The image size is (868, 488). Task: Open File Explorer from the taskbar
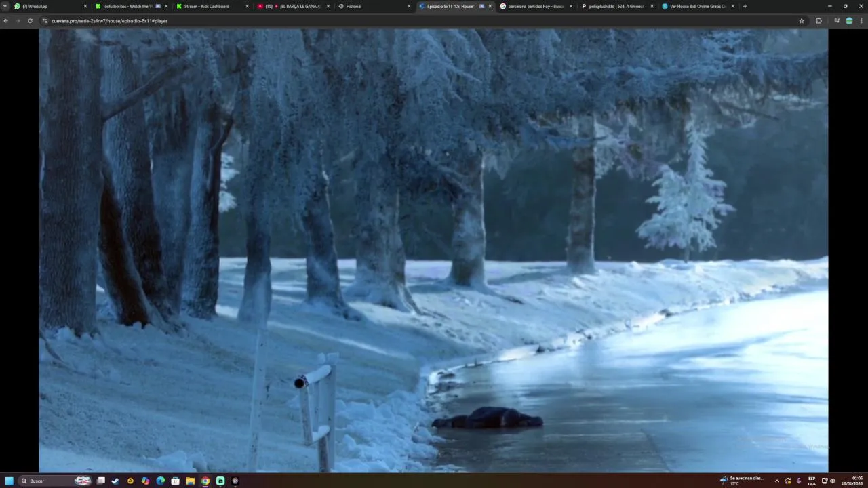(190, 481)
